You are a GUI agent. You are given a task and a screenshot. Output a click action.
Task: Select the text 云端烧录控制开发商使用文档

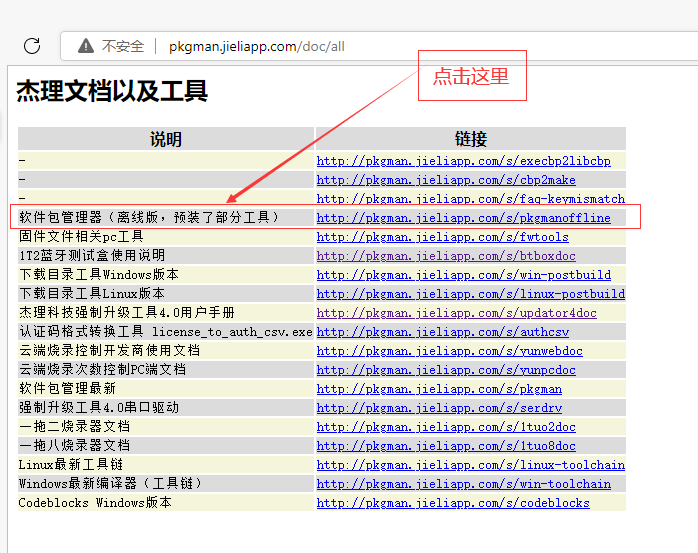109,350
